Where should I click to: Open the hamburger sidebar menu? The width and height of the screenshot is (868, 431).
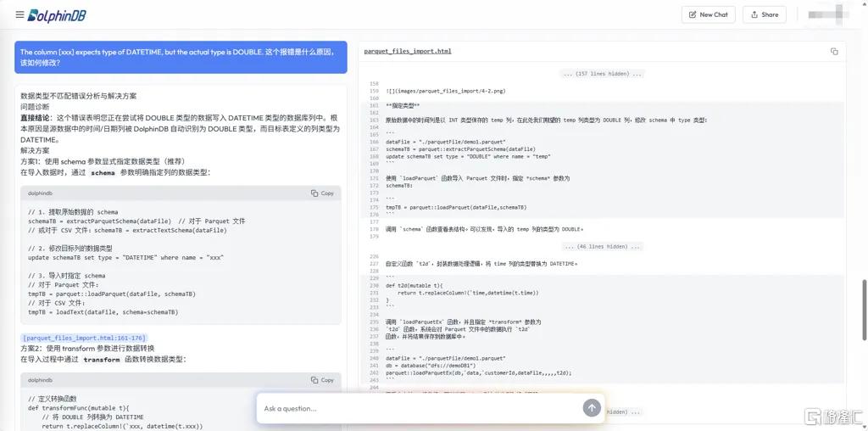pos(20,14)
